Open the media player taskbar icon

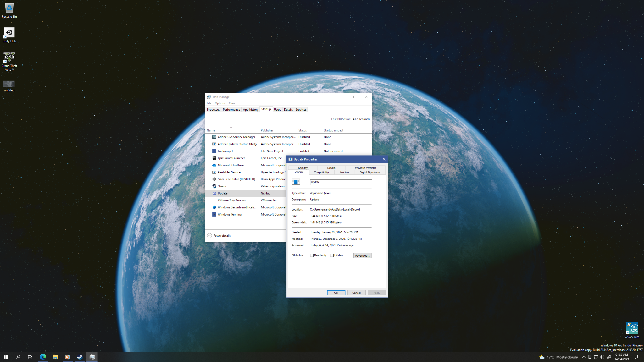tap(67, 357)
